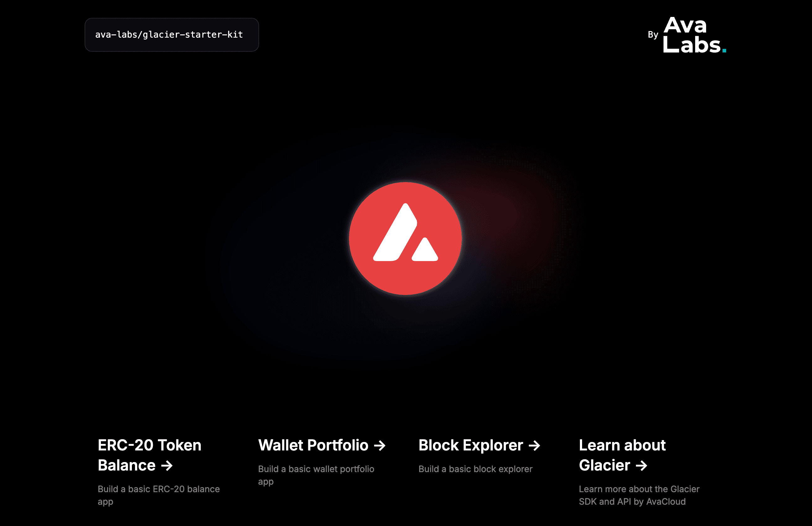Click the Ava Labs logo
This screenshot has height=526, width=812.
695,35
